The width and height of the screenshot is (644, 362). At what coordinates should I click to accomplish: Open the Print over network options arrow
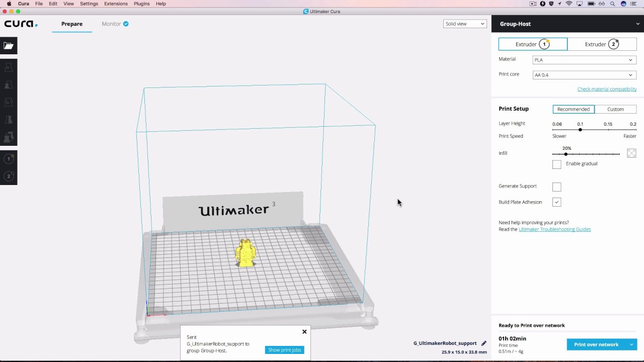[631, 344]
